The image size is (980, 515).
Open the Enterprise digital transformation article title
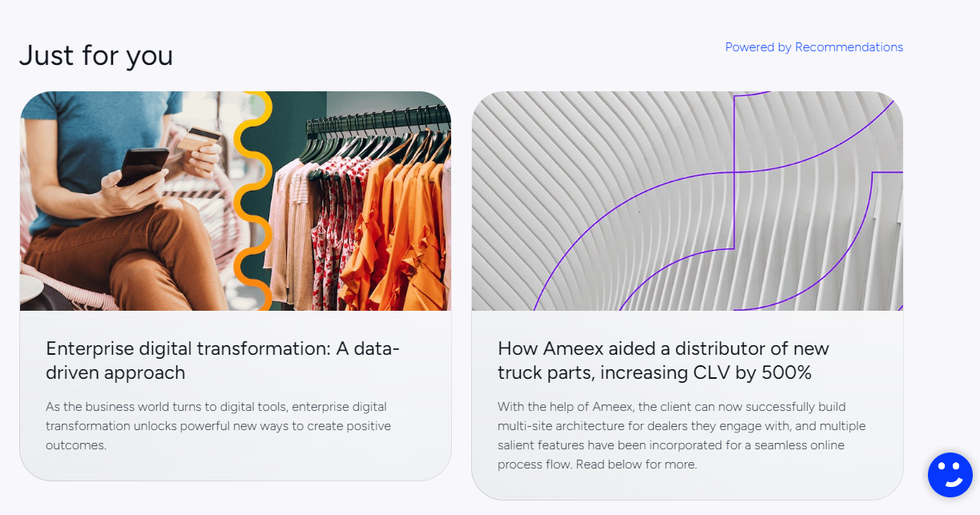pos(223,360)
